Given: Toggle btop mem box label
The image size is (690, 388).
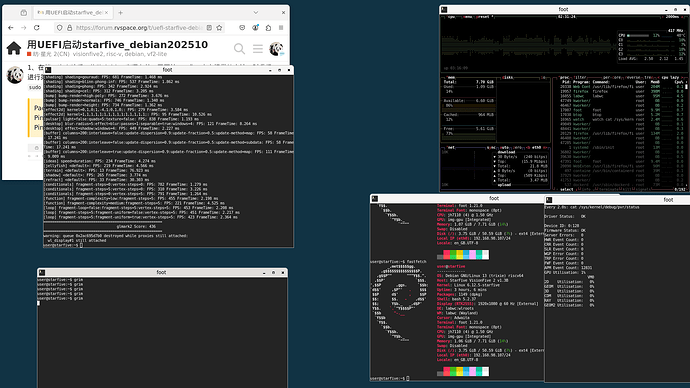Looking at the screenshot, I should [x=451, y=78].
